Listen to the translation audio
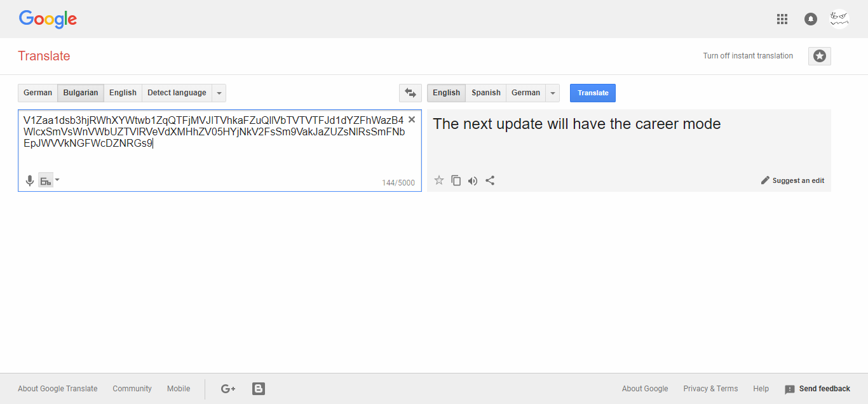Screen dimensions: 868x404 click(x=473, y=180)
